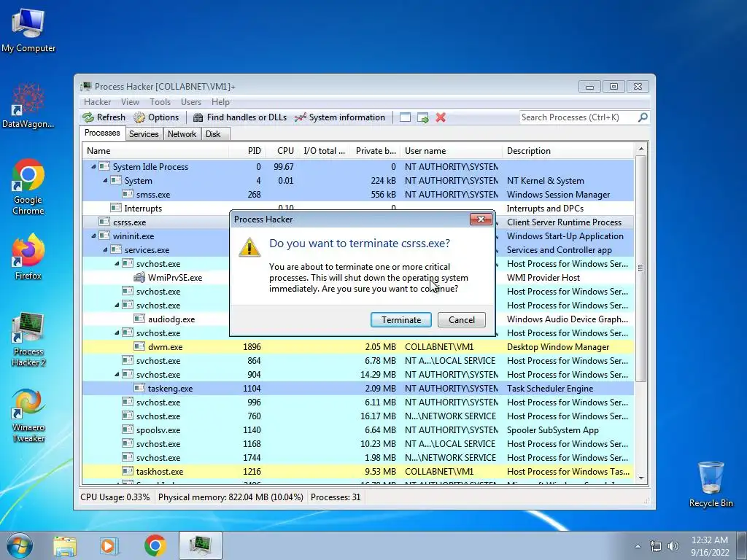This screenshot has height=560, width=747.
Task: Open the View menu
Action: 130,102
